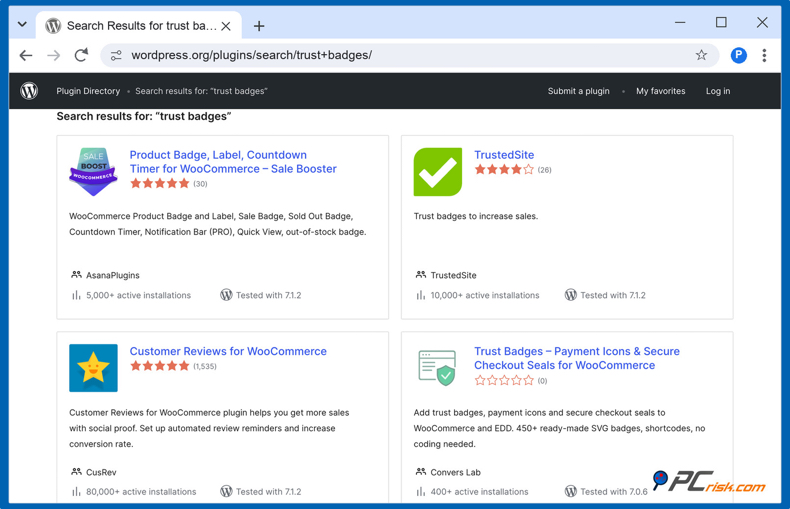This screenshot has height=509, width=790.
Task: Open My favorites in the header
Action: click(x=661, y=91)
